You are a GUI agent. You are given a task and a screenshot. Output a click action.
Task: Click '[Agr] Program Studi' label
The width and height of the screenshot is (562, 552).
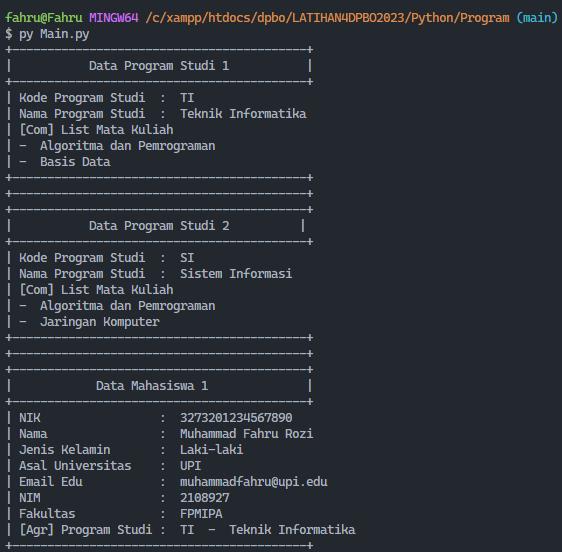(86, 530)
